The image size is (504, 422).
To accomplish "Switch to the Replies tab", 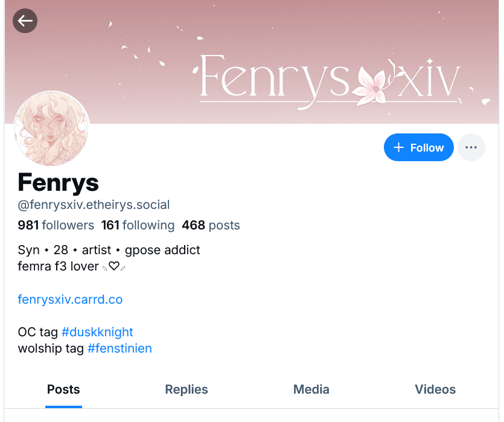I will pyautogui.click(x=187, y=389).
